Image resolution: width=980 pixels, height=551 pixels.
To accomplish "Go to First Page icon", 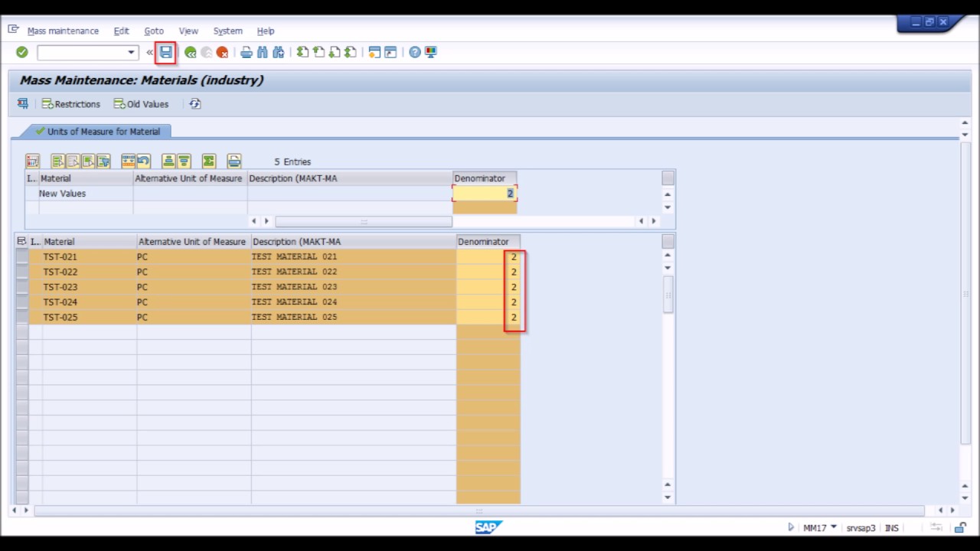I will point(302,52).
